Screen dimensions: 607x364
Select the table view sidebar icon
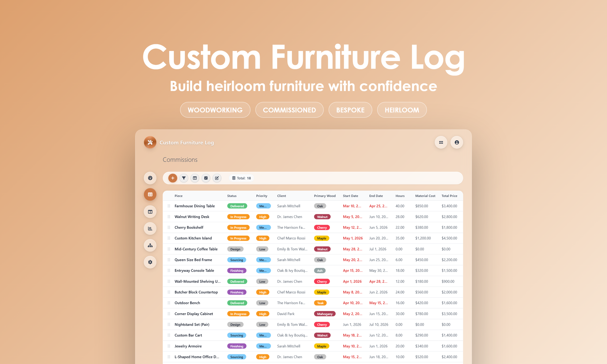[x=150, y=194]
